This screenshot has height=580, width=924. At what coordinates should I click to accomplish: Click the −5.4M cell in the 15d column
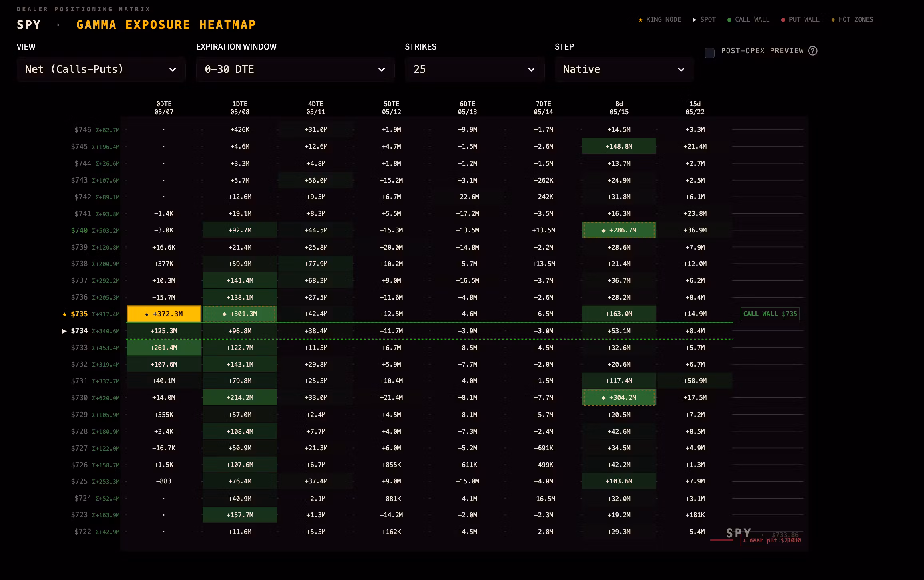click(x=695, y=532)
